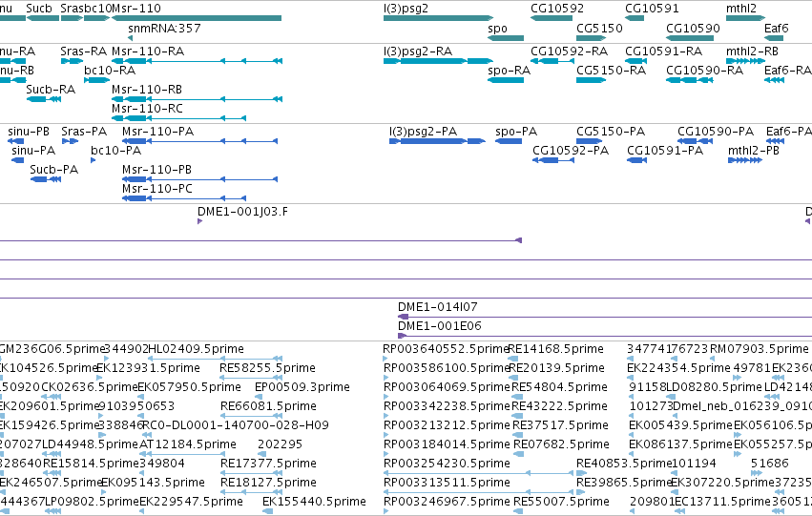Open the spo-RA transcript label
The image size is (812, 516).
pyautogui.click(x=510, y=71)
